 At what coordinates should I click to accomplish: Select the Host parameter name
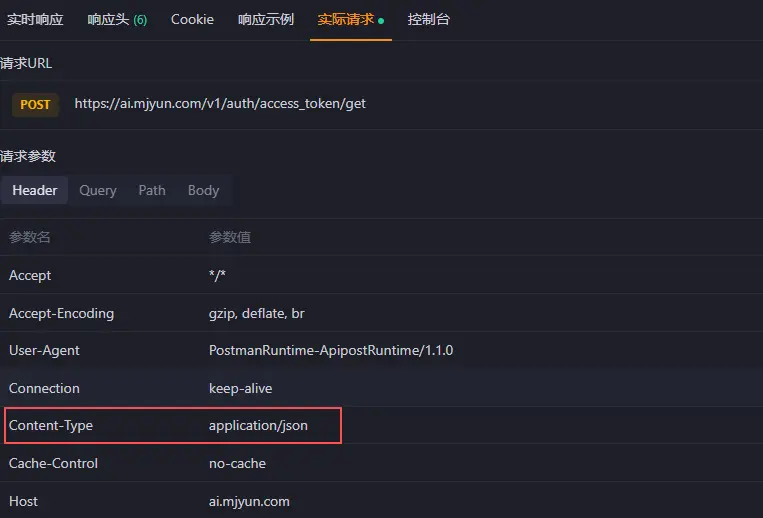point(23,501)
